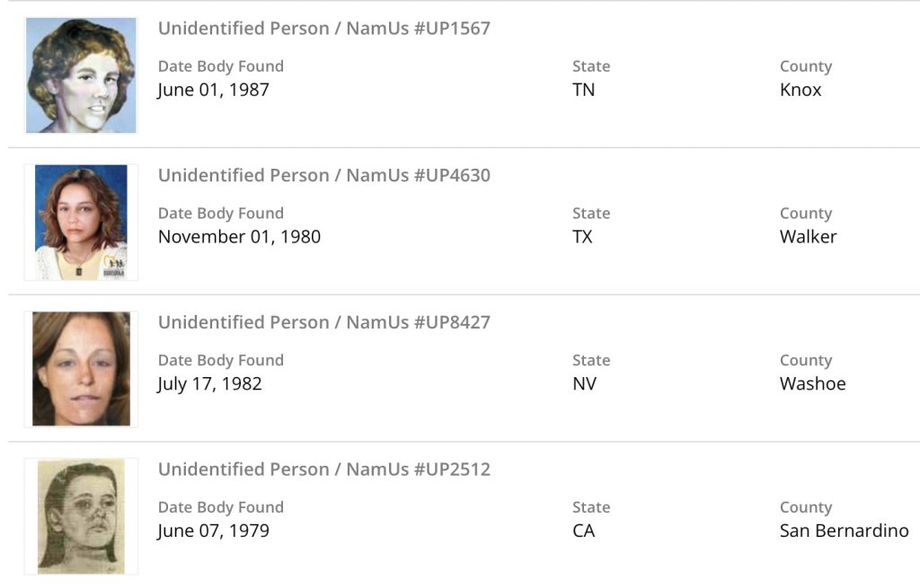
Task: Open the NamUs #UP4630 record title
Action: point(324,175)
